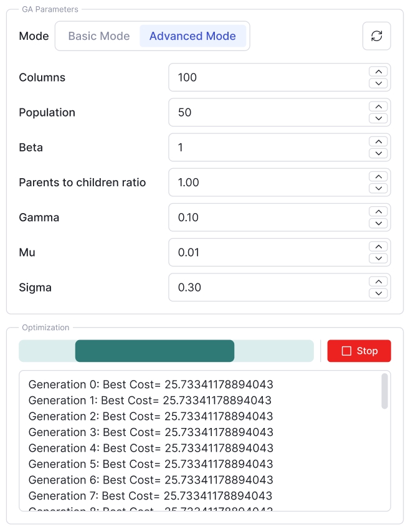Lower the Beta value with down chevron
413x532 pixels.
tap(377, 153)
